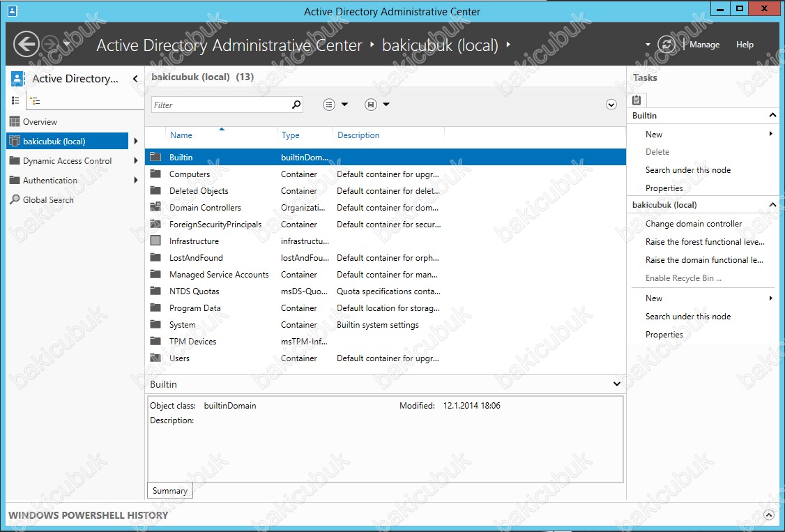This screenshot has height=532, width=785.
Task: Expand the bakicubuk (local) submenu arrow
Action: point(136,141)
